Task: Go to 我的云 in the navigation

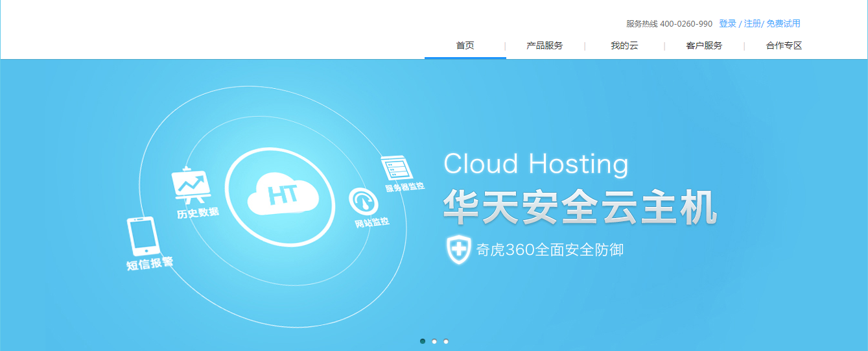Action: coord(624,45)
